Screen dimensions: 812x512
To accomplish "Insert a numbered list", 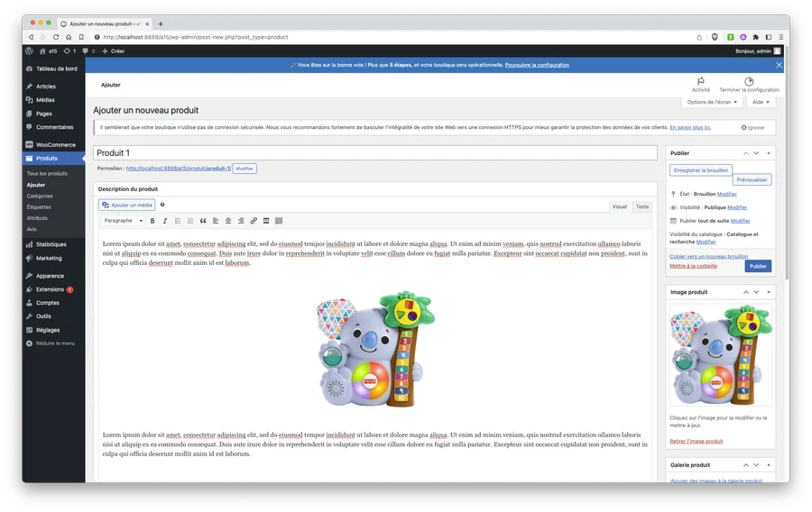I will 190,221.
